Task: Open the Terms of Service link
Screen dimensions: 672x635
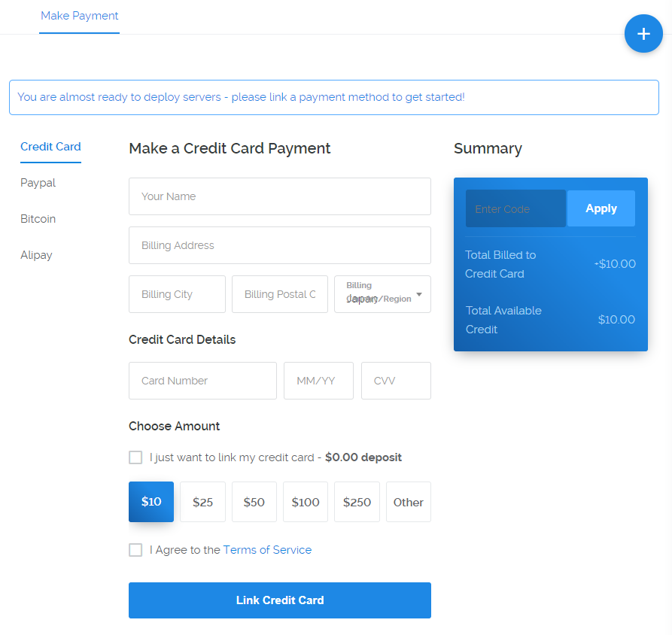Action: (267, 550)
